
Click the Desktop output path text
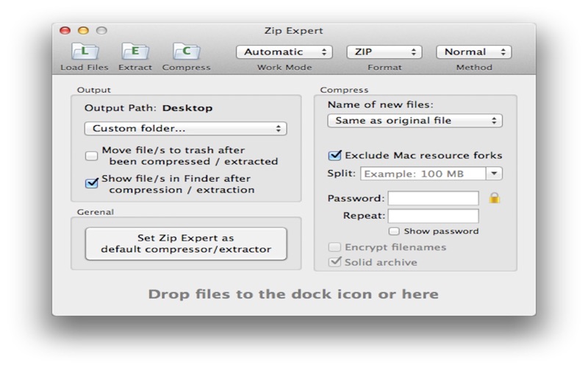click(x=187, y=108)
